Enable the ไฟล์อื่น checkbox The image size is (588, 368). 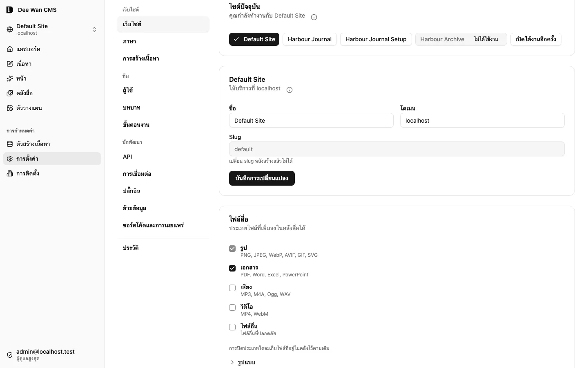pos(232,327)
